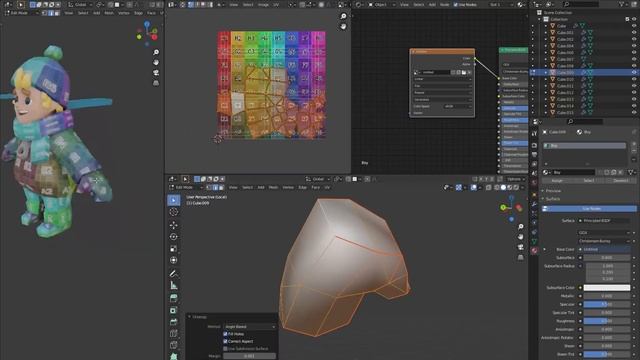Click Assign button in material slots
The width and height of the screenshot is (640, 360).
(x=557, y=180)
